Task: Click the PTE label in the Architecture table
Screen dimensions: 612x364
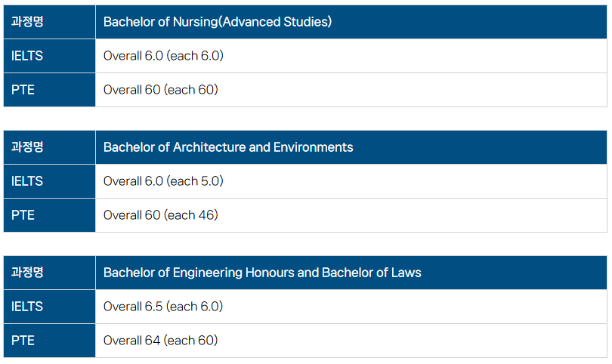Action: pos(23,215)
